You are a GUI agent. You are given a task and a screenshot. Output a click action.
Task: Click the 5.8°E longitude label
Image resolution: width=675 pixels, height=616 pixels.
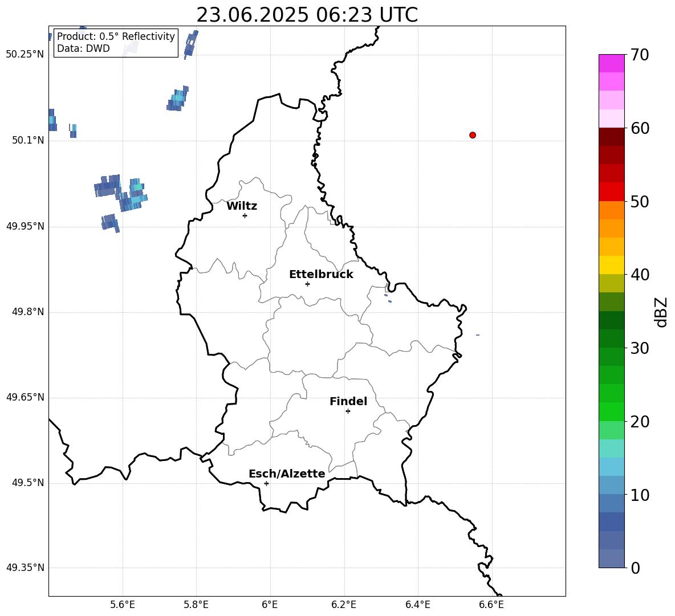(196, 605)
